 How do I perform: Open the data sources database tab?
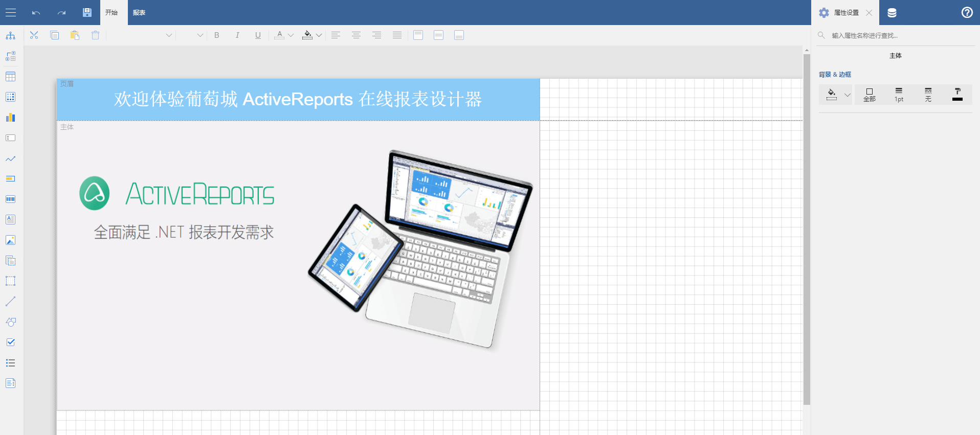[x=892, y=13]
